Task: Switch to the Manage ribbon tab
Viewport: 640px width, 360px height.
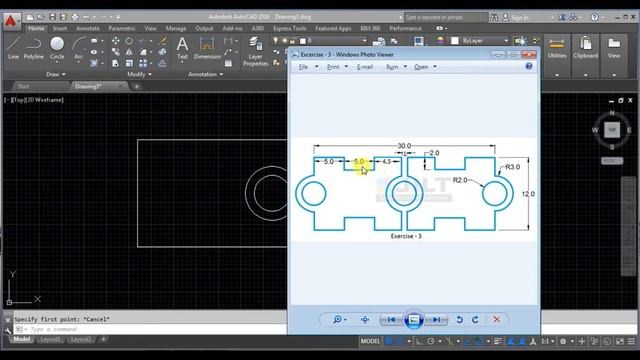Action: 176,28
